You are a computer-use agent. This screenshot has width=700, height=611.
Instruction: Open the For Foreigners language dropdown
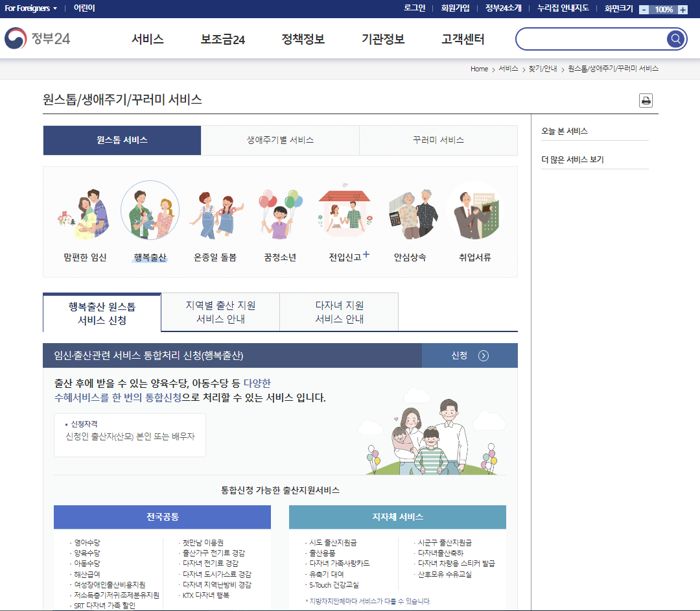pyautogui.click(x=27, y=9)
